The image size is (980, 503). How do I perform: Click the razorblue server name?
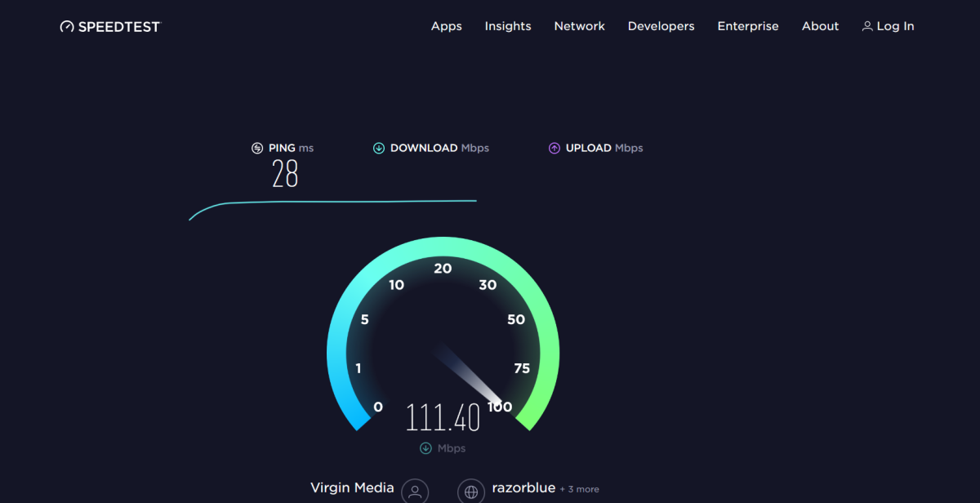pos(523,488)
